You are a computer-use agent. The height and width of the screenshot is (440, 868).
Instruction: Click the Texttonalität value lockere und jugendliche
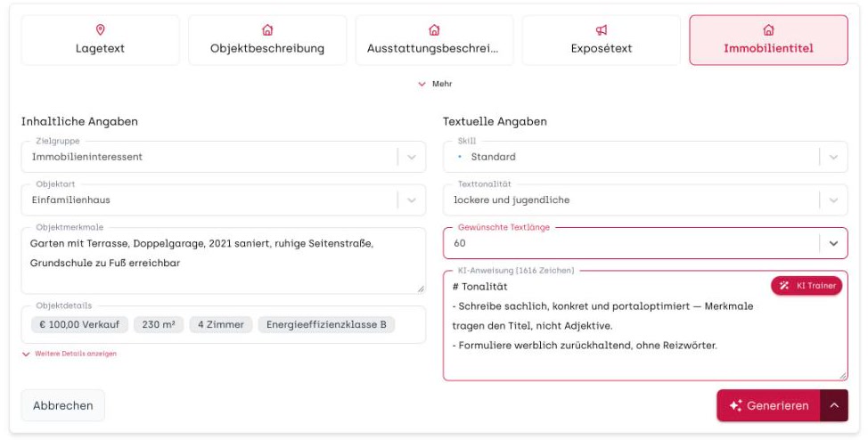point(512,200)
